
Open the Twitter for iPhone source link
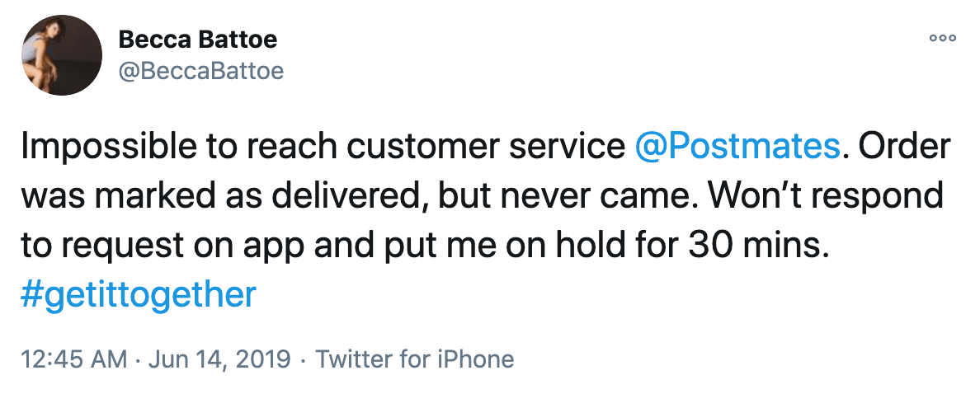[x=415, y=359]
